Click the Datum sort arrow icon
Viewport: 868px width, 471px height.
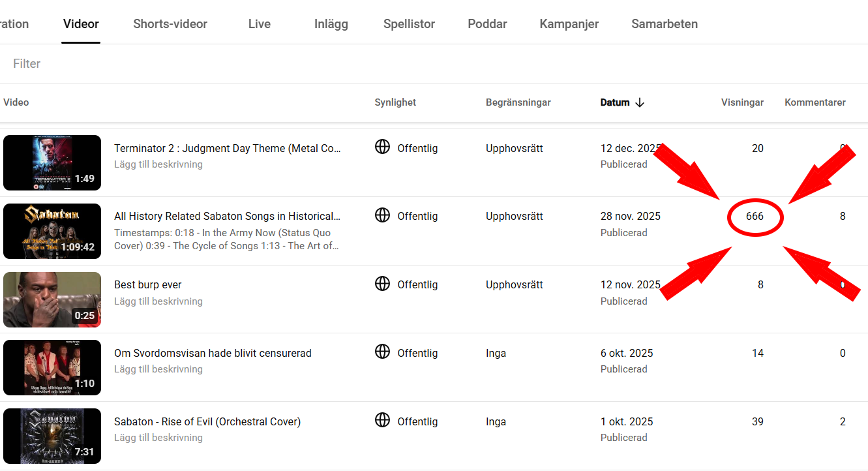640,102
